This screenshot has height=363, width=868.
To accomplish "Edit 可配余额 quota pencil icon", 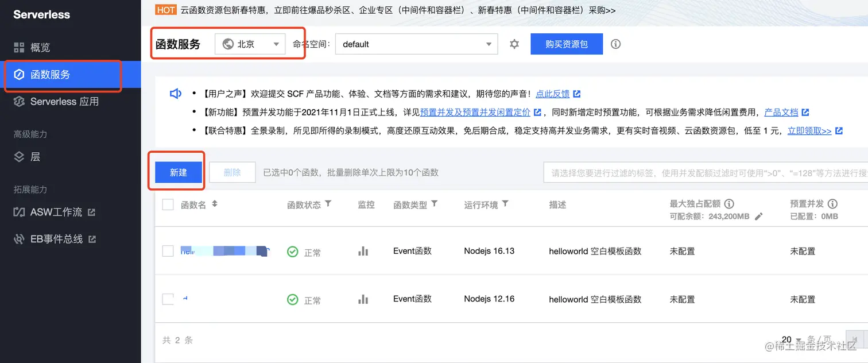I will [759, 217].
